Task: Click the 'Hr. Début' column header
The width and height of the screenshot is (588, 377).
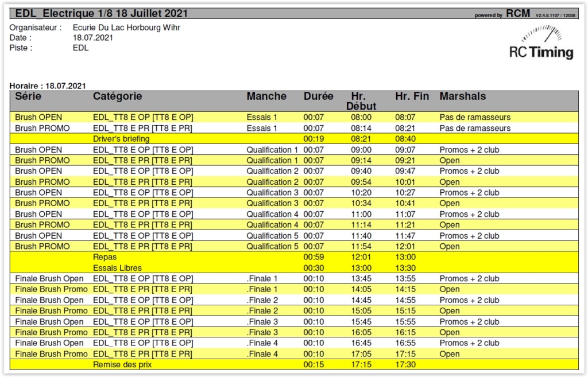Action: coord(361,101)
